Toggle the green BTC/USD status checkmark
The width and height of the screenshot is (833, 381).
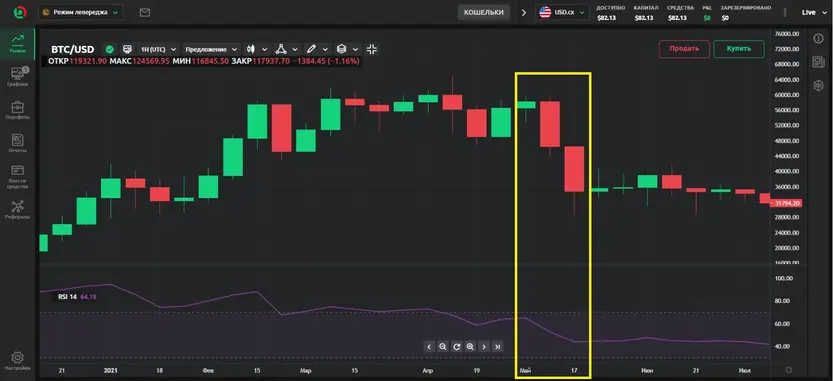(109, 49)
